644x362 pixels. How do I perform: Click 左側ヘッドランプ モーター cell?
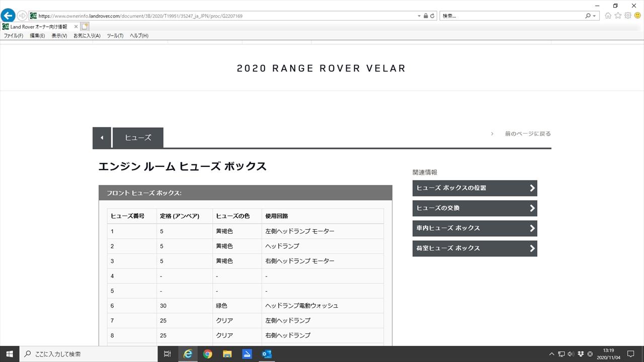(x=323, y=231)
